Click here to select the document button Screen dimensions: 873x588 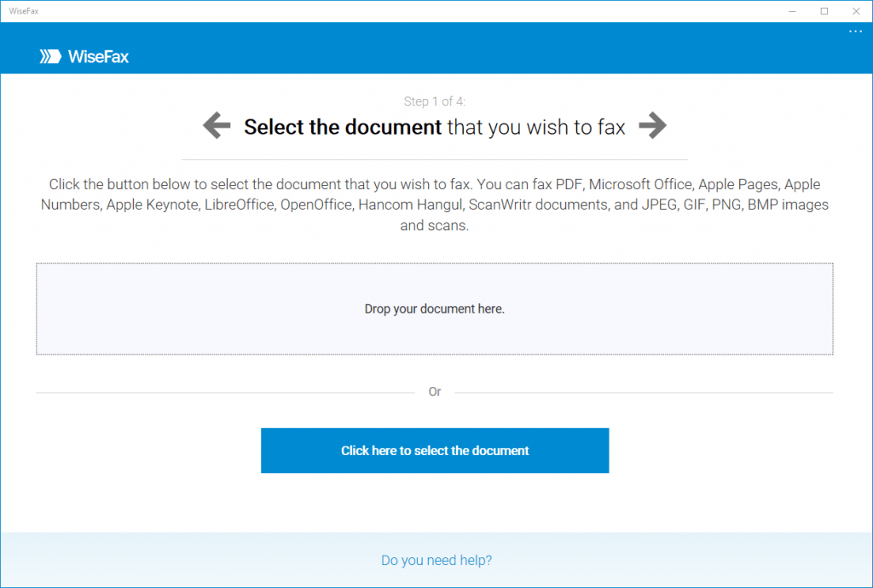[435, 451]
